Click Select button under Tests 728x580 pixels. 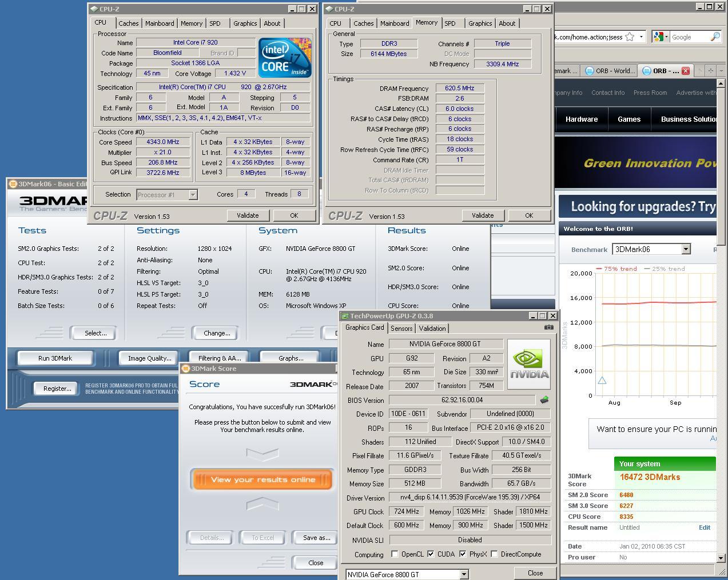(96, 333)
